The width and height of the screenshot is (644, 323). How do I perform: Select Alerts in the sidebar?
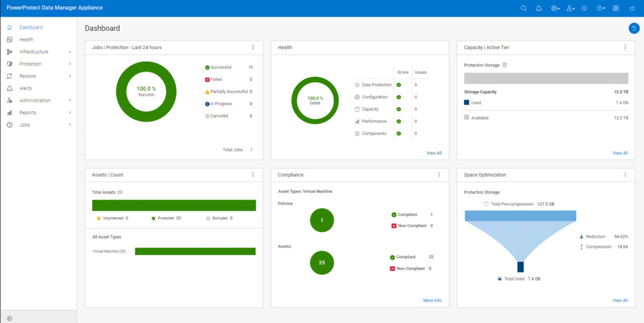coord(25,88)
